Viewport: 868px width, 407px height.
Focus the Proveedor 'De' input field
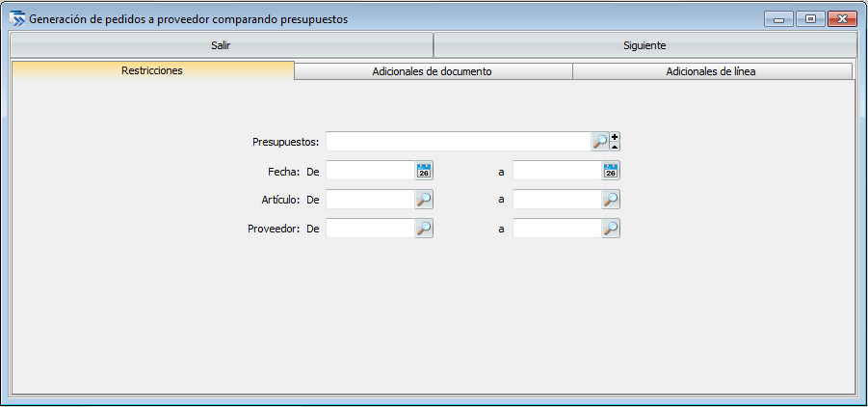(370, 229)
